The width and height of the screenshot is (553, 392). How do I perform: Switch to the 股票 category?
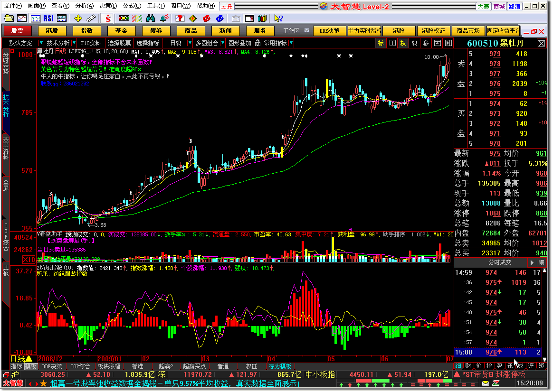point(17,31)
